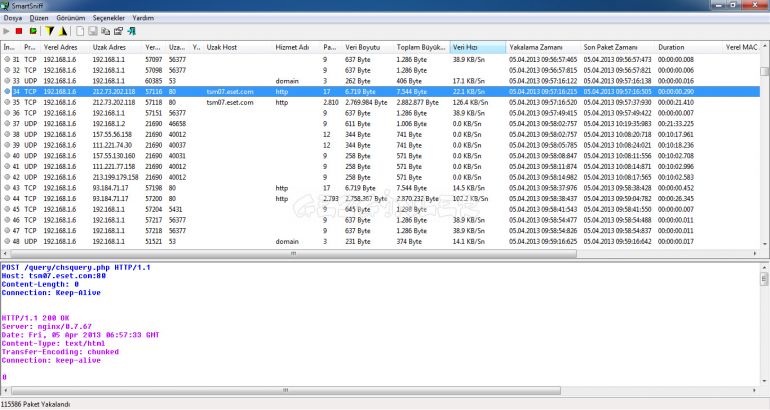
Task: Click the packet list horizontal scrollbar thumb
Action: [293, 254]
